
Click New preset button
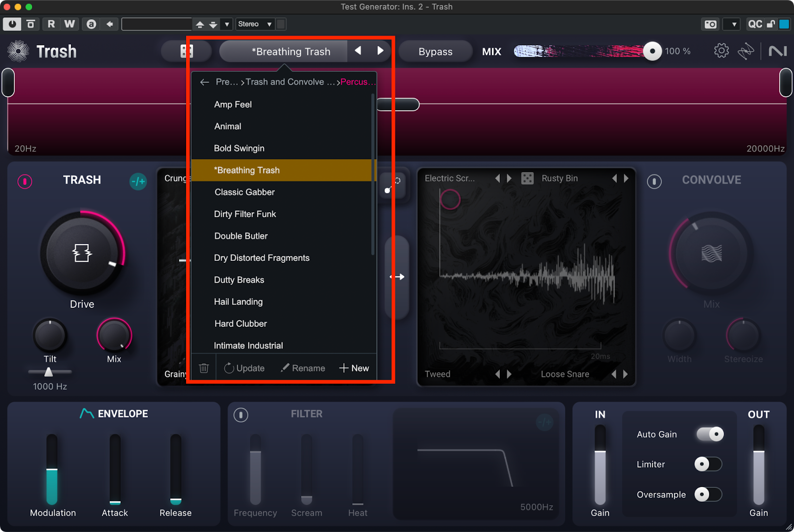pyautogui.click(x=354, y=368)
